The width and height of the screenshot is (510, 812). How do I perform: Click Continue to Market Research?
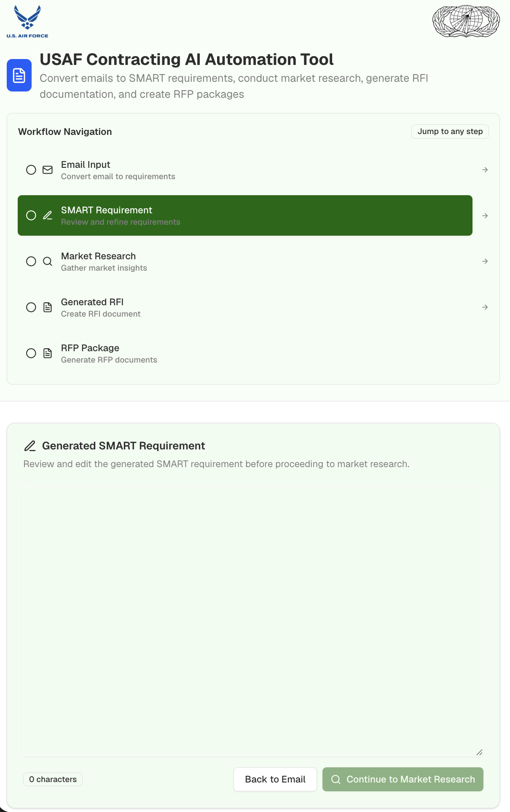[x=403, y=780]
